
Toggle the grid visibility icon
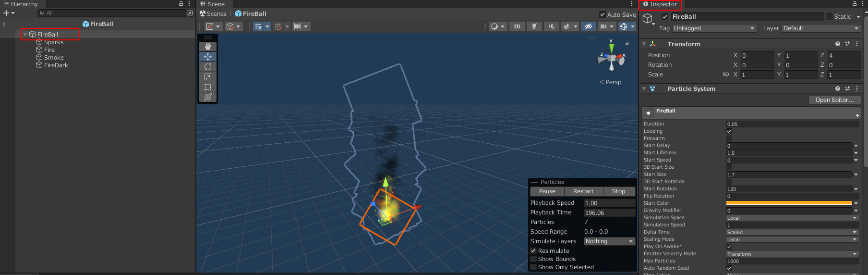click(258, 26)
